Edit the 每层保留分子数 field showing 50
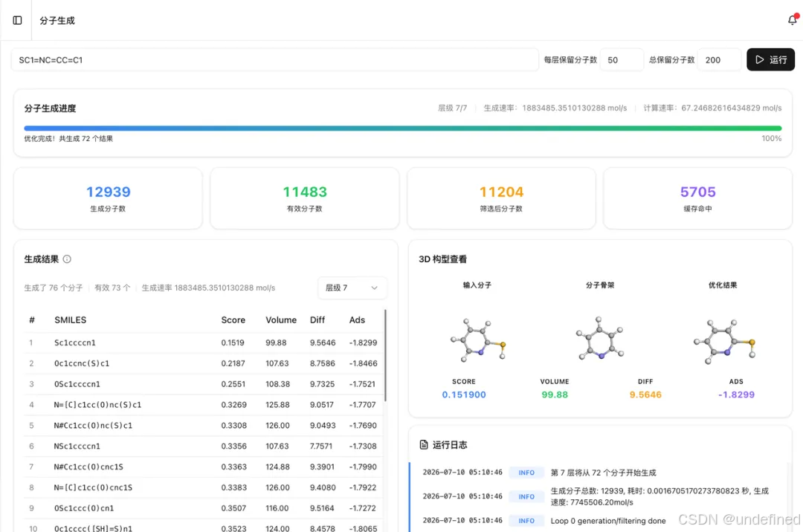803x532 pixels. coord(622,60)
